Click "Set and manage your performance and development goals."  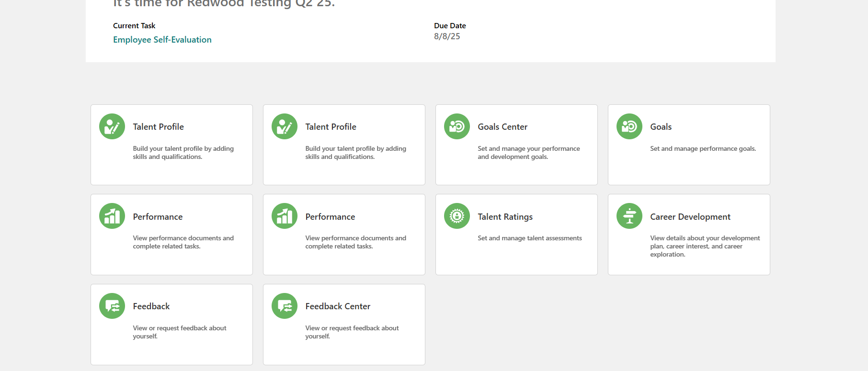click(x=528, y=153)
